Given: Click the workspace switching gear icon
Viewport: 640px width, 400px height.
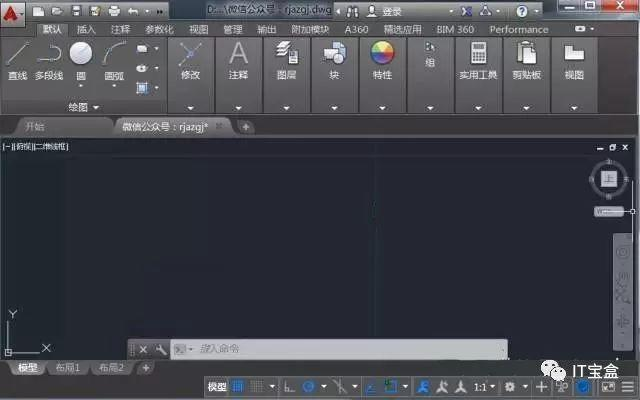Looking at the screenshot, I should pyautogui.click(x=510, y=386).
